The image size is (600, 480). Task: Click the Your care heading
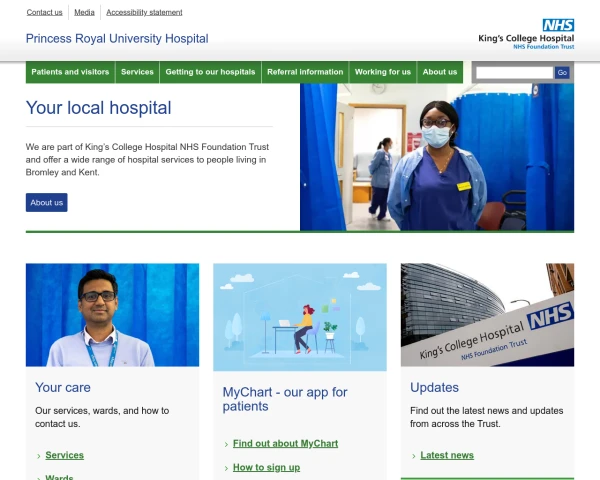(63, 387)
